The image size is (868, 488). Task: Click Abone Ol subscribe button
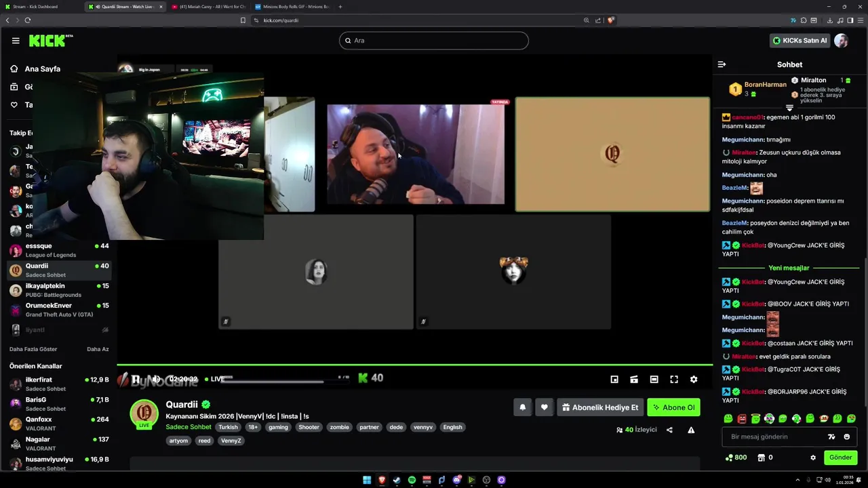(x=673, y=407)
